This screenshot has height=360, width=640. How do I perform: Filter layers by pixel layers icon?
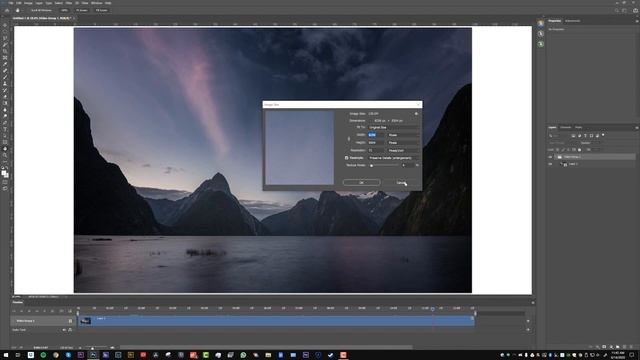pos(573,136)
